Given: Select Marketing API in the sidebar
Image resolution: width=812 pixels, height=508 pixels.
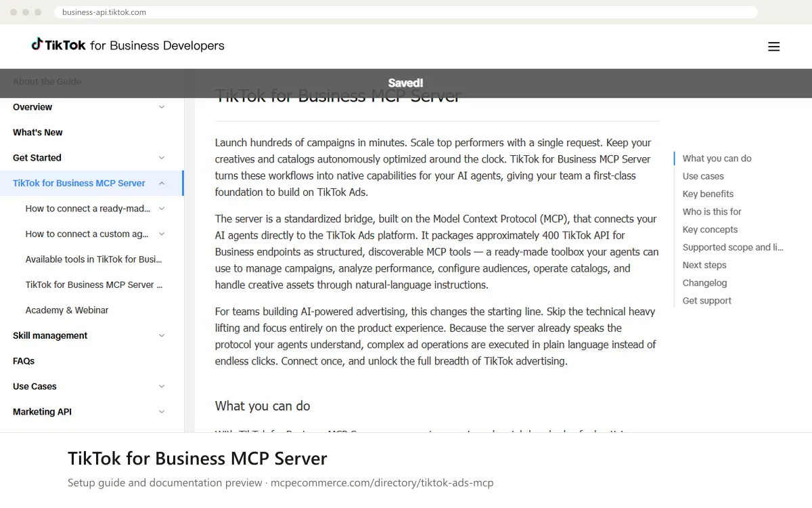Looking at the screenshot, I should (x=42, y=412).
